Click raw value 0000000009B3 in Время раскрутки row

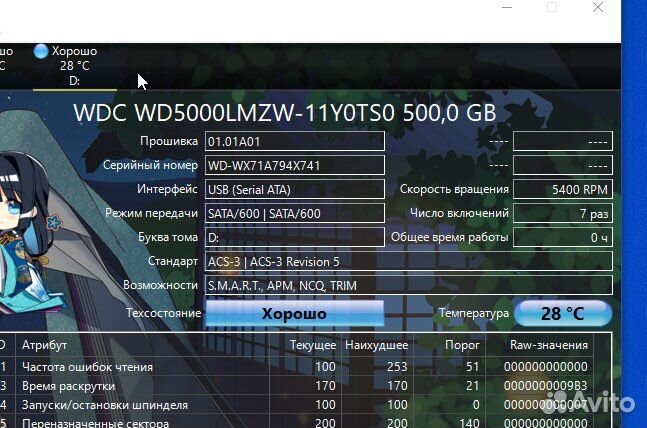point(545,385)
